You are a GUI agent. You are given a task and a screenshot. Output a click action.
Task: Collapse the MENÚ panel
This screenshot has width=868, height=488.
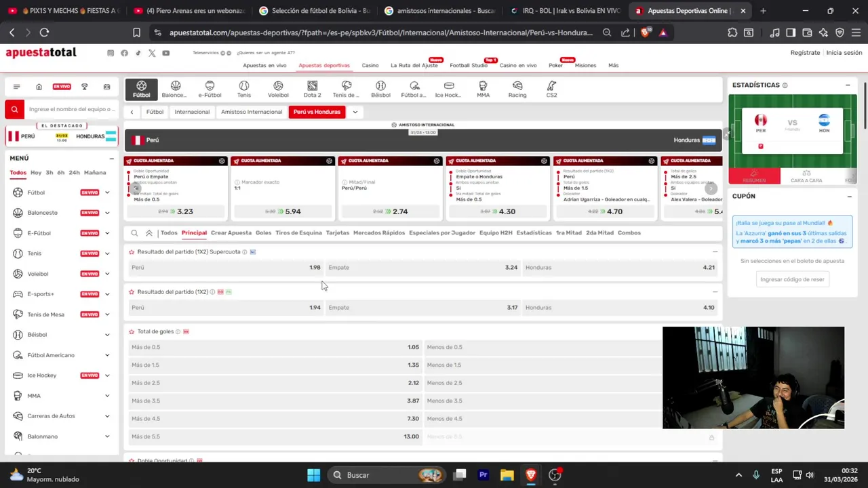pyautogui.click(x=112, y=159)
